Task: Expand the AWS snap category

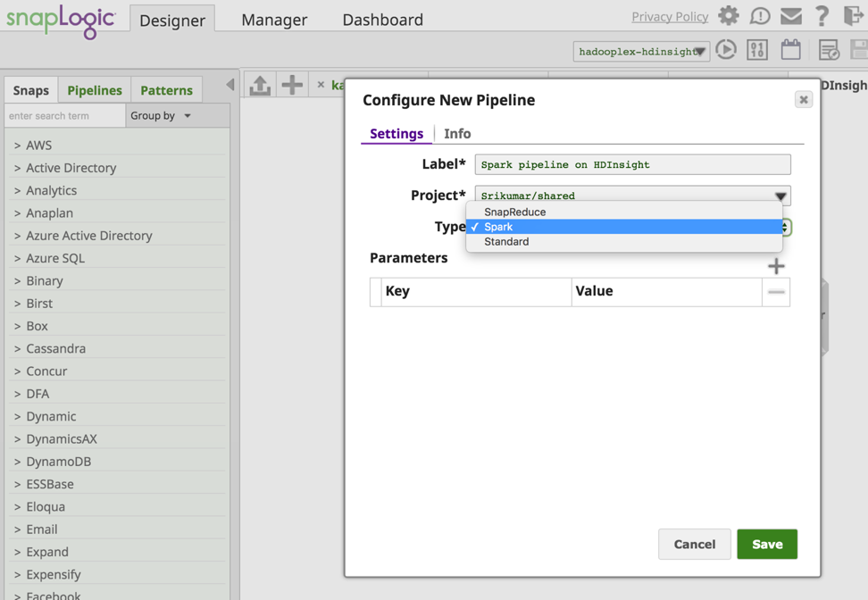Action: coord(117,146)
